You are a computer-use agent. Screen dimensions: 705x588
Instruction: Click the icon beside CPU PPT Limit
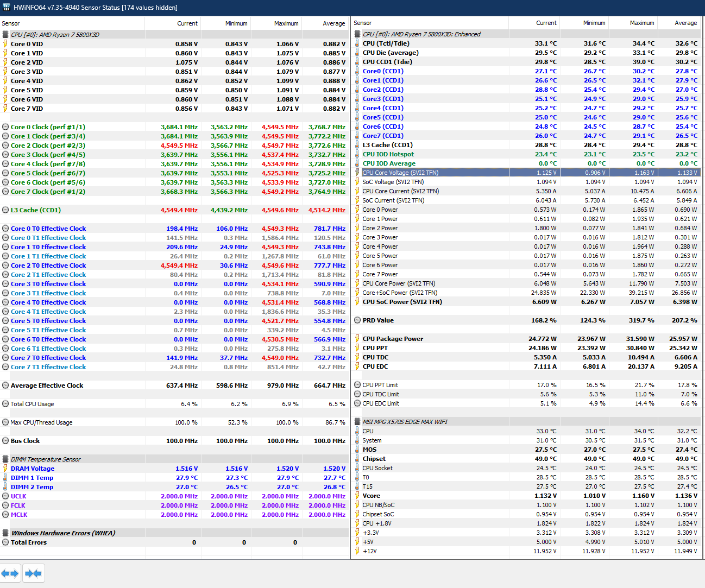pos(357,385)
